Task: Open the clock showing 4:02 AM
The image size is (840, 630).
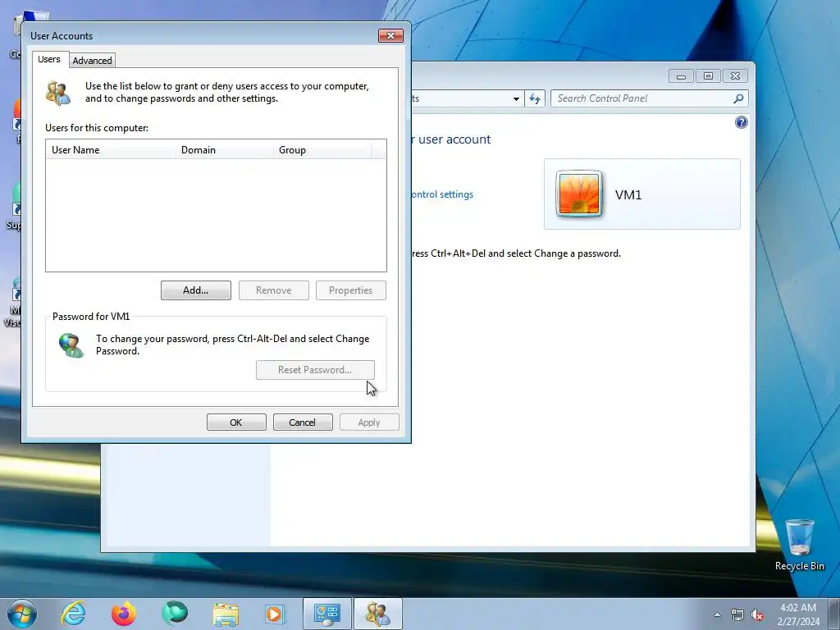Action: coord(798,614)
